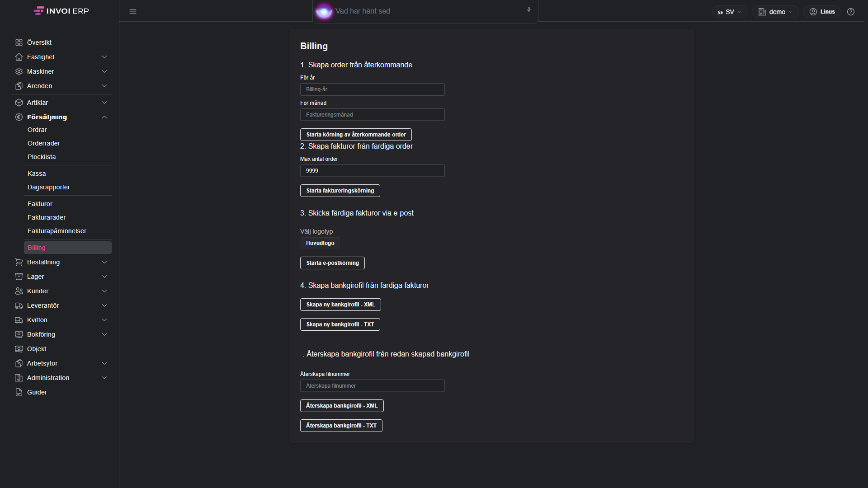Click the hamburger menu icon
Viewport: 868px width, 488px height.
click(133, 12)
